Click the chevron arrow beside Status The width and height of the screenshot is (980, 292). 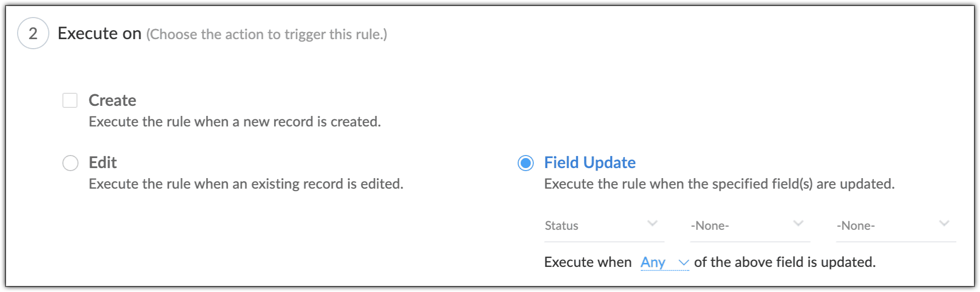tap(652, 224)
